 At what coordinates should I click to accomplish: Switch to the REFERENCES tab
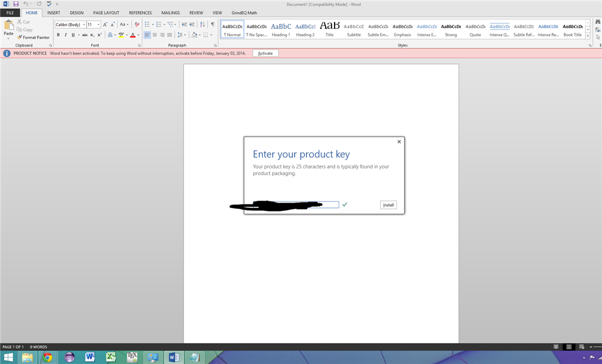pyautogui.click(x=140, y=13)
